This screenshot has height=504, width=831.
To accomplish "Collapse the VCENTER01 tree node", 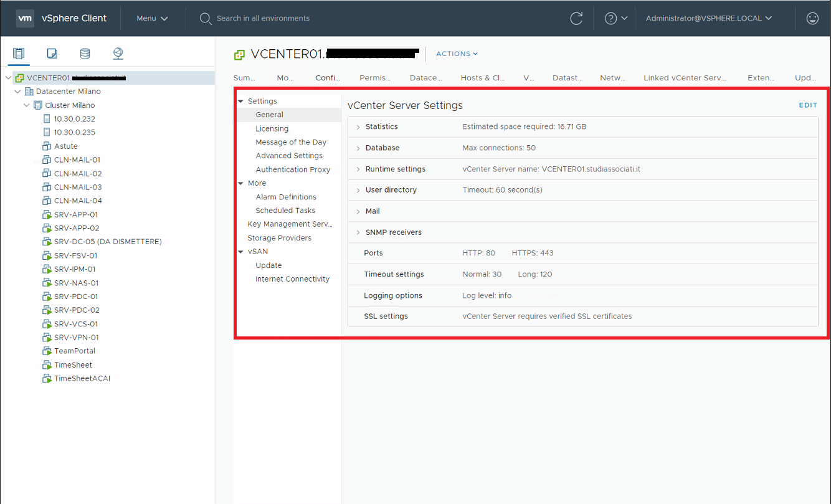I will 8,78.
